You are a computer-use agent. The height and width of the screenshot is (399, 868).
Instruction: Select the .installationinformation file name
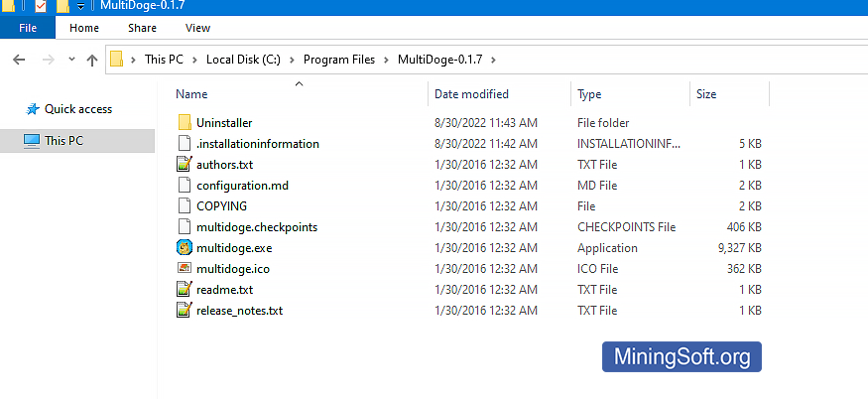pyautogui.click(x=258, y=144)
